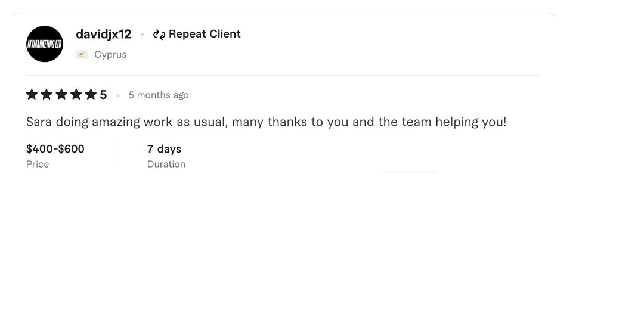644x322 pixels.
Task: Click the fourth rating star
Action: click(76, 94)
